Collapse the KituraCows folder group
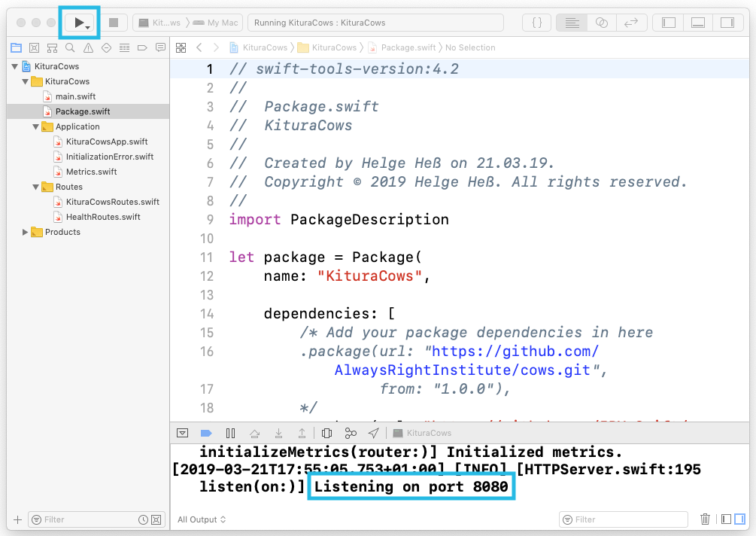756x536 pixels. [25, 81]
